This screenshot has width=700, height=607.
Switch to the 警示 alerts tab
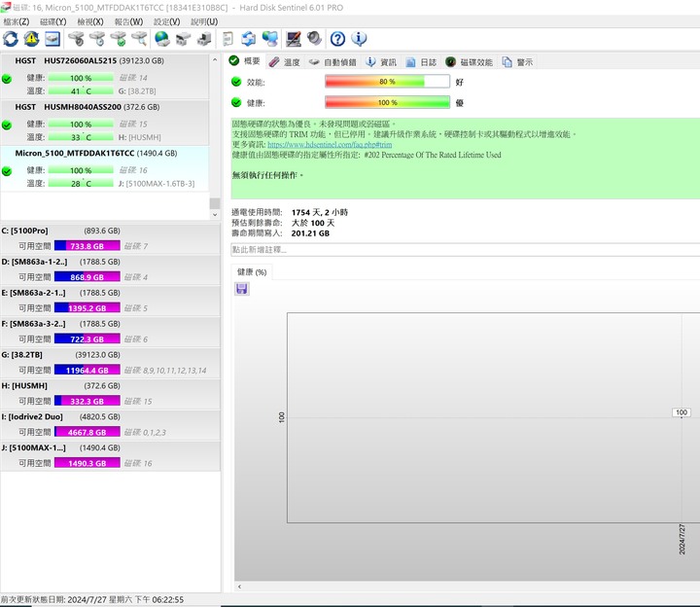pyautogui.click(x=517, y=62)
